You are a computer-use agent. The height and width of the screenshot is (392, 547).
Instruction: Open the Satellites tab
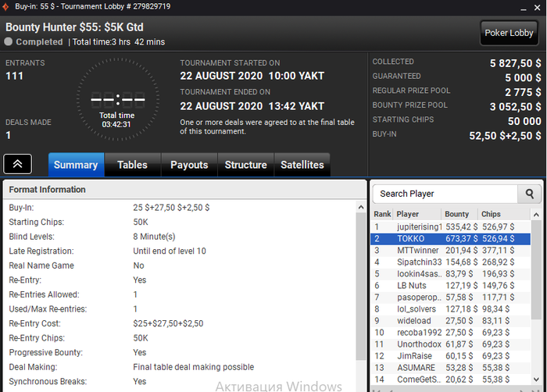coord(302,165)
